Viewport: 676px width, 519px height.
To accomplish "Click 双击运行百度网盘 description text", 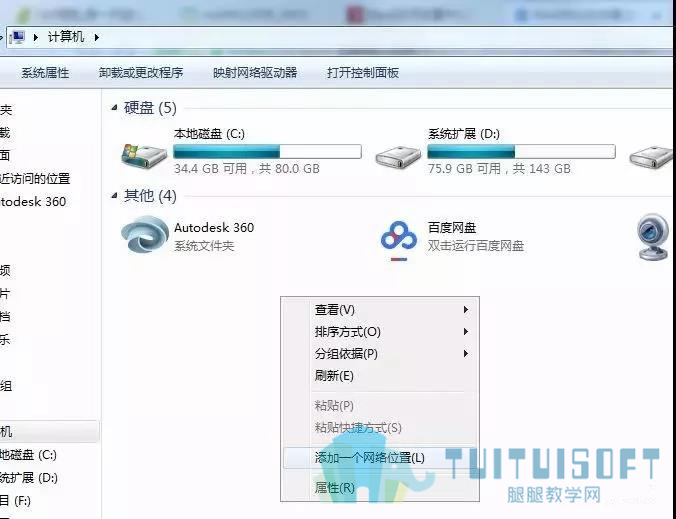I will coord(476,246).
